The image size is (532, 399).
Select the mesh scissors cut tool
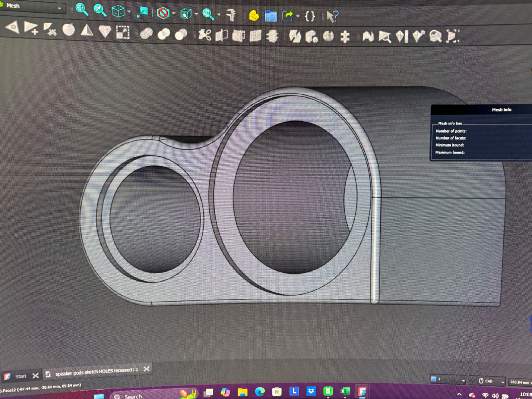tap(205, 35)
